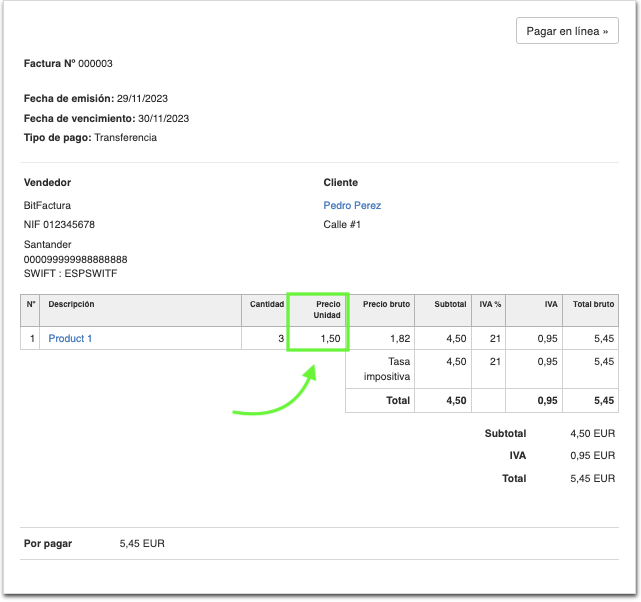Click the IVA % column header
Image resolution: width=641 pixels, height=602 pixels.
point(489,304)
